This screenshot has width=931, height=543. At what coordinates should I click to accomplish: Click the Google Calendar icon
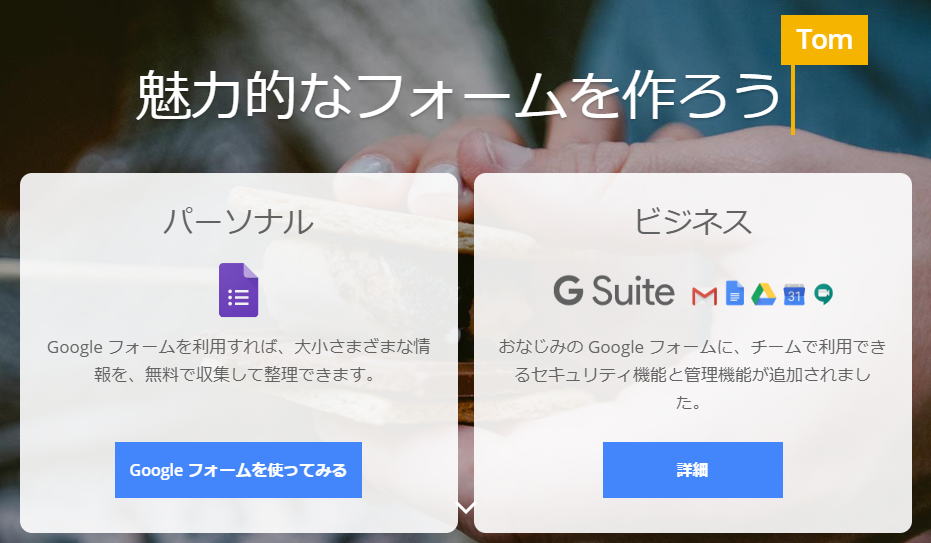794,294
